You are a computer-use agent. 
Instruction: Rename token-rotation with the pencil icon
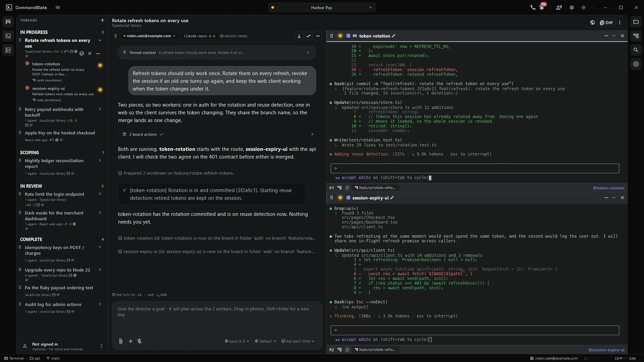pos(393,36)
